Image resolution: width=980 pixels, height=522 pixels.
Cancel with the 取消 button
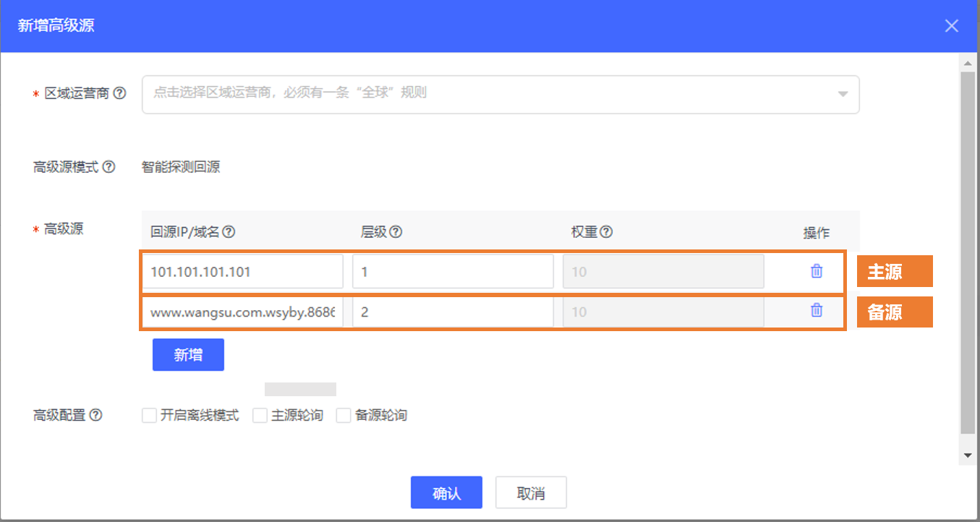click(x=531, y=494)
